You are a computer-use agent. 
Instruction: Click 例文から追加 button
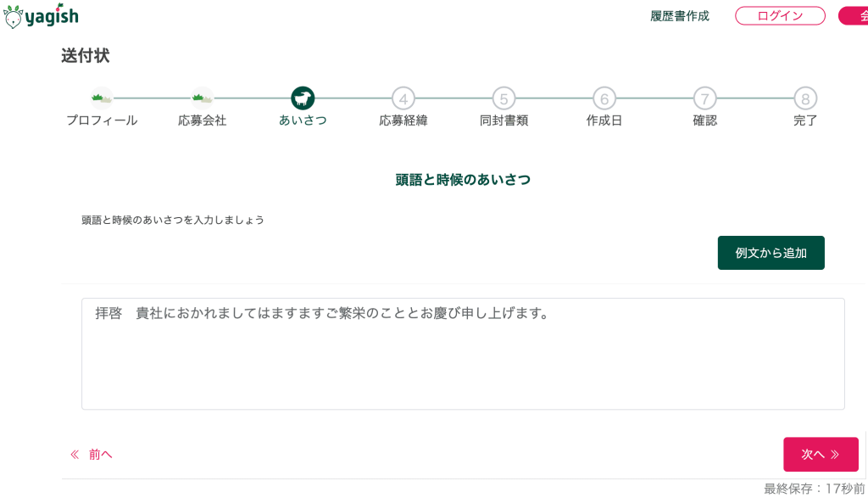pyautogui.click(x=771, y=253)
